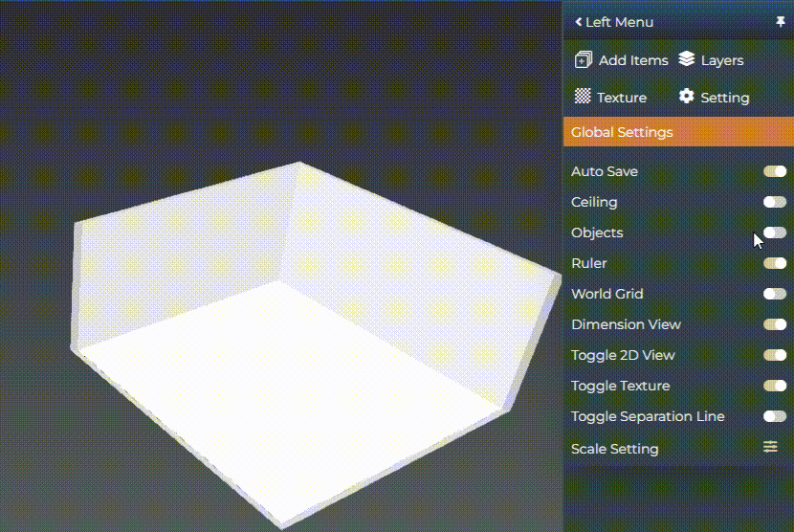Switch off Toggle 2D View
This screenshot has height=532, width=794.
click(x=774, y=355)
